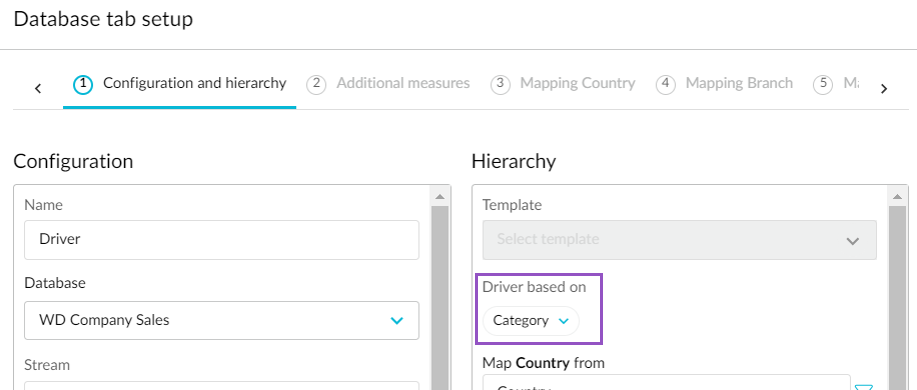
Task: Click the step 5 circle icon
Action: [823, 84]
